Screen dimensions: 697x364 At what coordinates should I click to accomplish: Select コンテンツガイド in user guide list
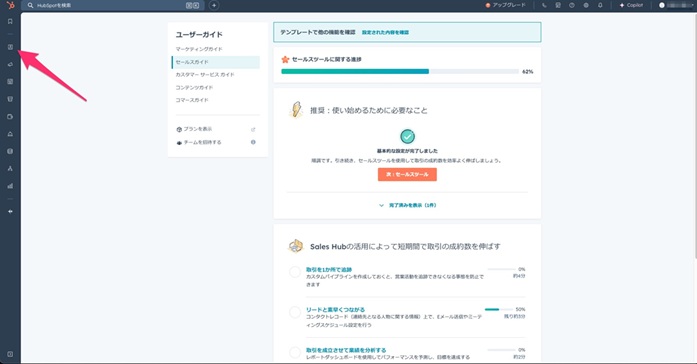(x=194, y=88)
